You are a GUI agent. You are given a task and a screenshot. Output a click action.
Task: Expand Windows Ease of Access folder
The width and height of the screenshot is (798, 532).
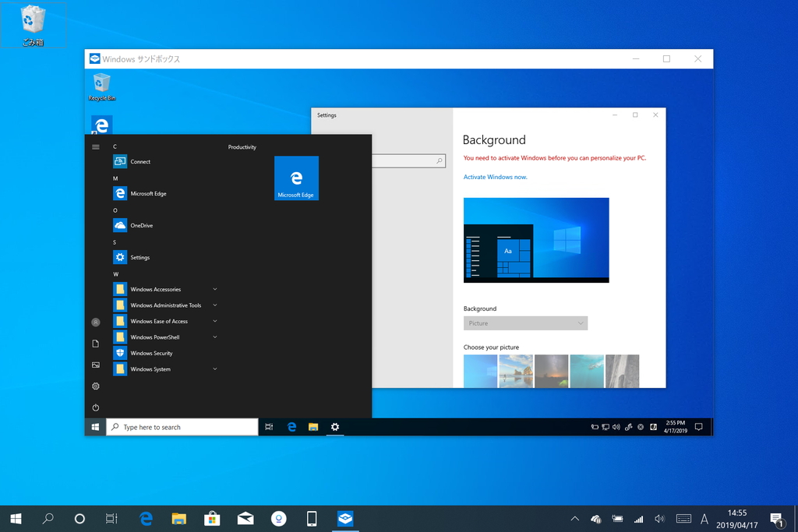click(165, 322)
